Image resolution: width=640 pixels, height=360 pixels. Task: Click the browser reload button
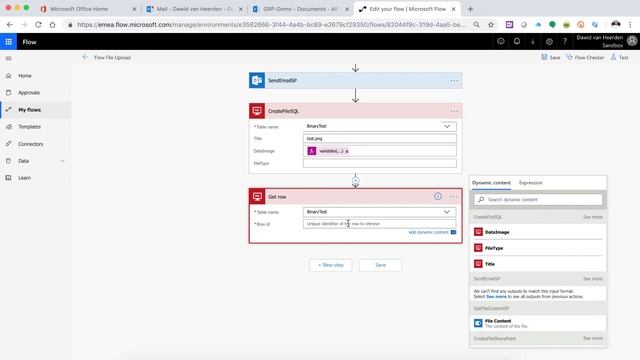(38, 24)
